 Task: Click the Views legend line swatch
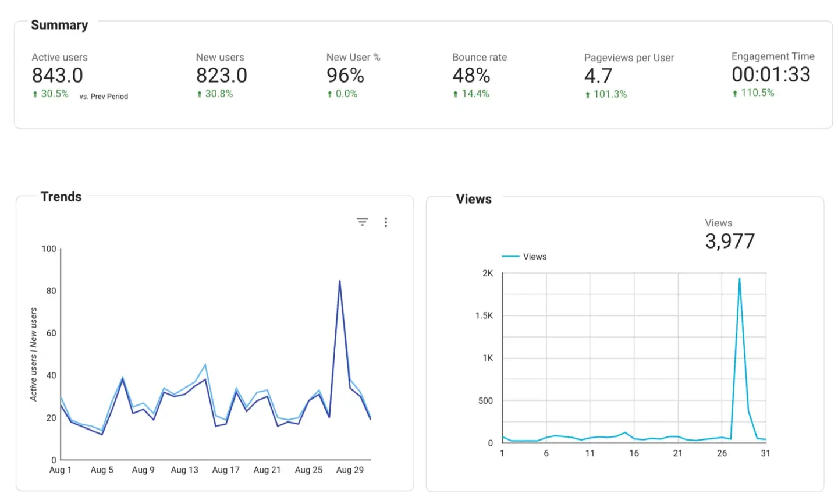pyautogui.click(x=510, y=257)
